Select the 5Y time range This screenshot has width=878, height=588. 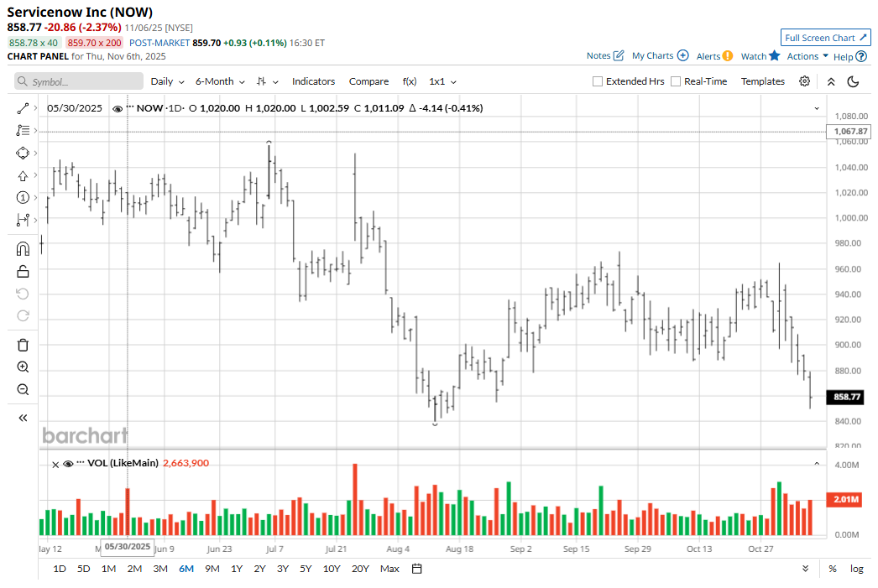pos(306,569)
